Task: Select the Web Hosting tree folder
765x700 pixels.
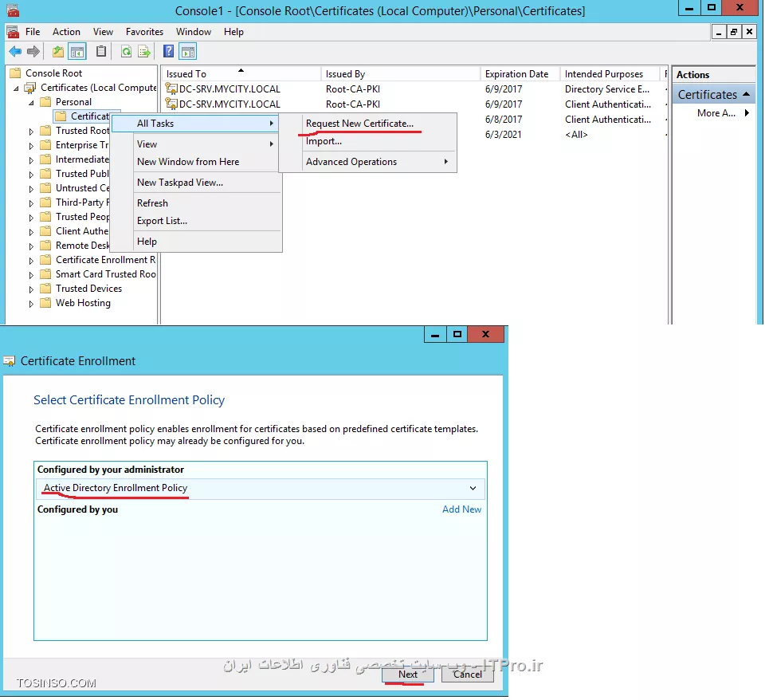Action: [83, 303]
